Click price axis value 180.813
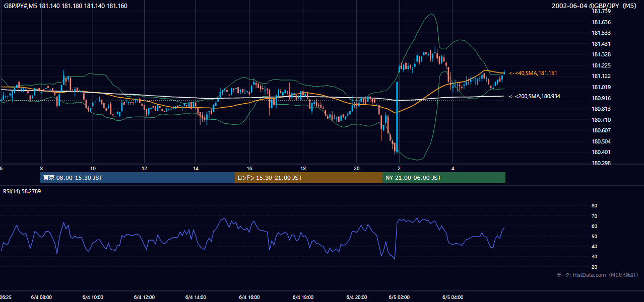This screenshot has height=302, width=644. [x=601, y=109]
